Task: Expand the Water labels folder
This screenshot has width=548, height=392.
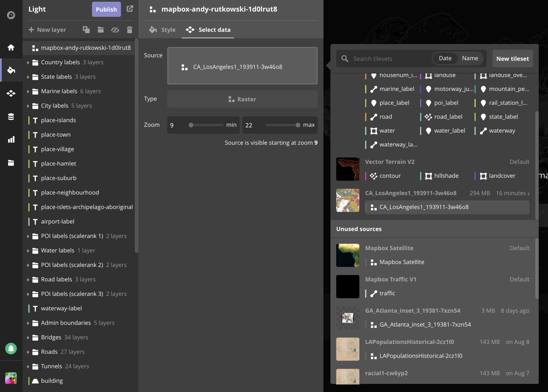Action: (x=28, y=251)
